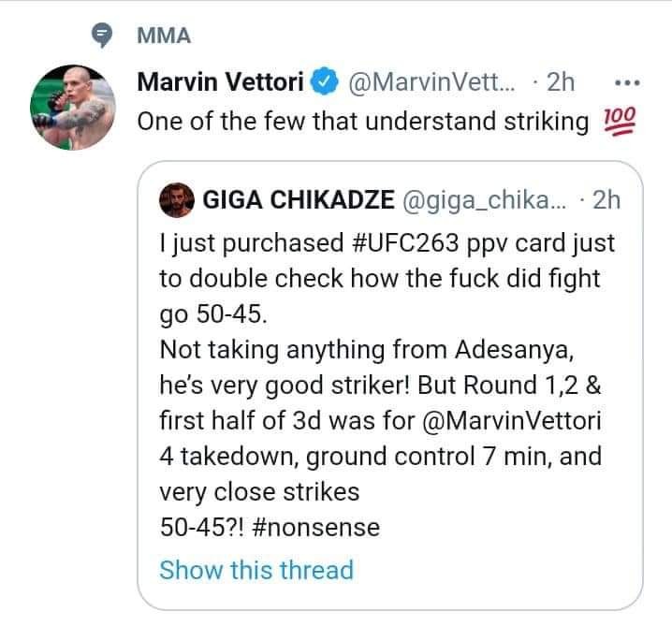Image resolution: width=672 pixels, height=626 pixels.
Task: Open the @giga_chika... handle
Action: pyautogui.click(x=484, y=200)
